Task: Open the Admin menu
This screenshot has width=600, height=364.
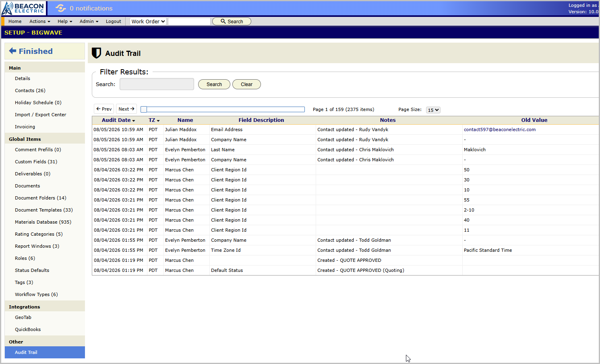Action: coord(89,21)
